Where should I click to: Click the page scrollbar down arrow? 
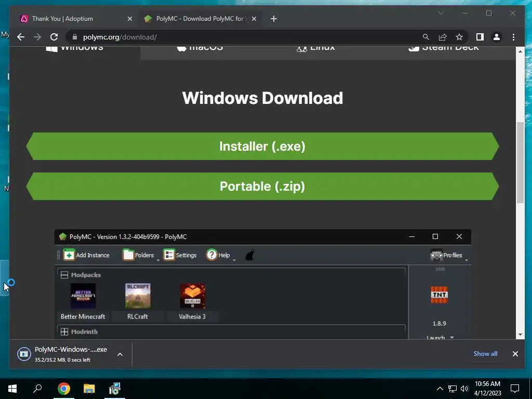pos(520,335)
